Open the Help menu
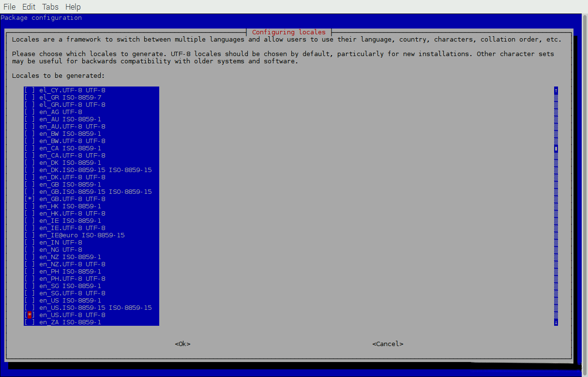The image size is (588, 377). point(73,7)
